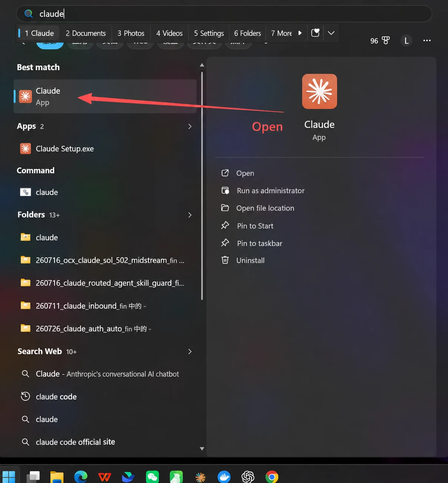
Task: Switch to the 5 Settings tab
Action: (209, 33)
